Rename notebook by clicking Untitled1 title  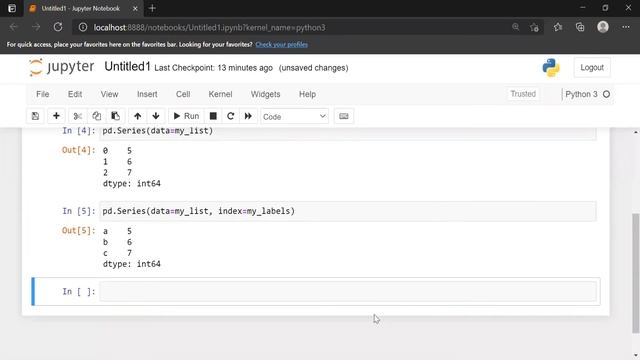pos(127,67)
